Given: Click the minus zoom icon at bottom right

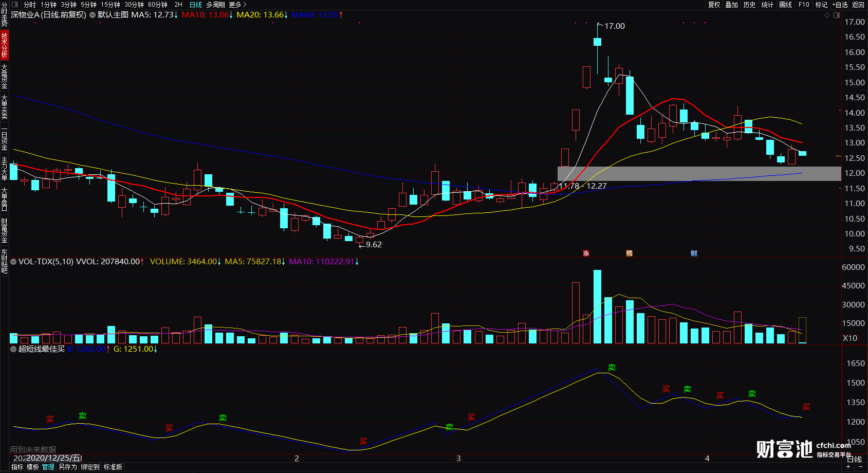Looking at the screenshot, I should 860,467.
